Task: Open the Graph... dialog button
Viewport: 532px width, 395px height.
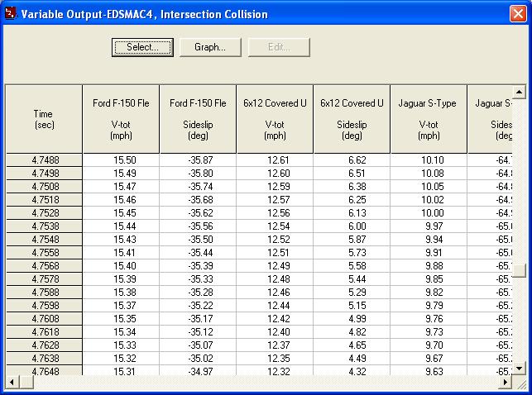Action: point(210,47)
